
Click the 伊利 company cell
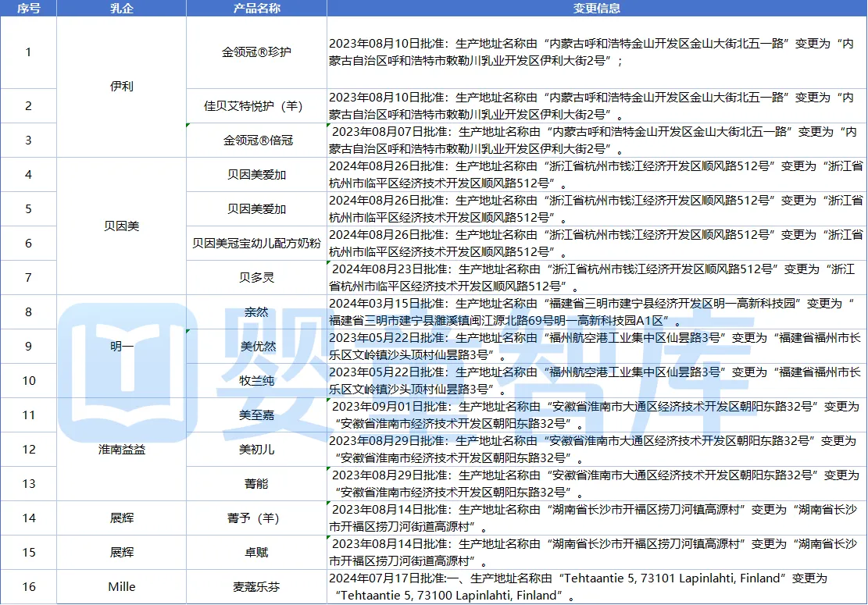tap(121, 87)
